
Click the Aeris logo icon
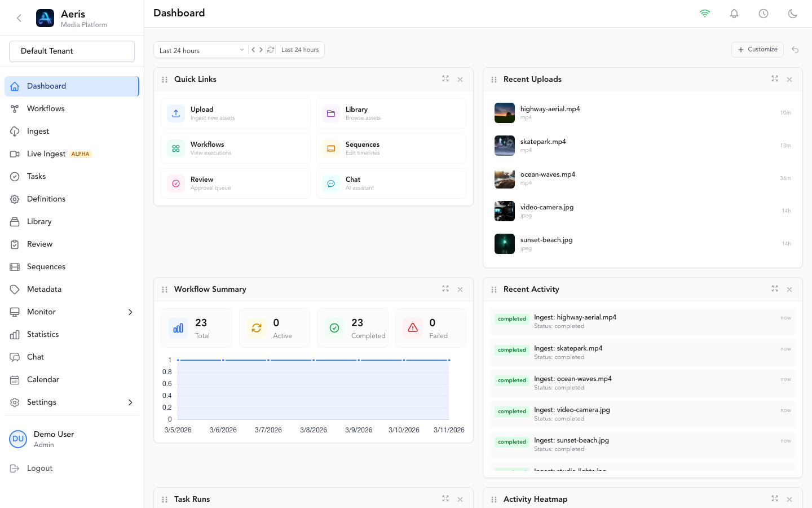45,18
